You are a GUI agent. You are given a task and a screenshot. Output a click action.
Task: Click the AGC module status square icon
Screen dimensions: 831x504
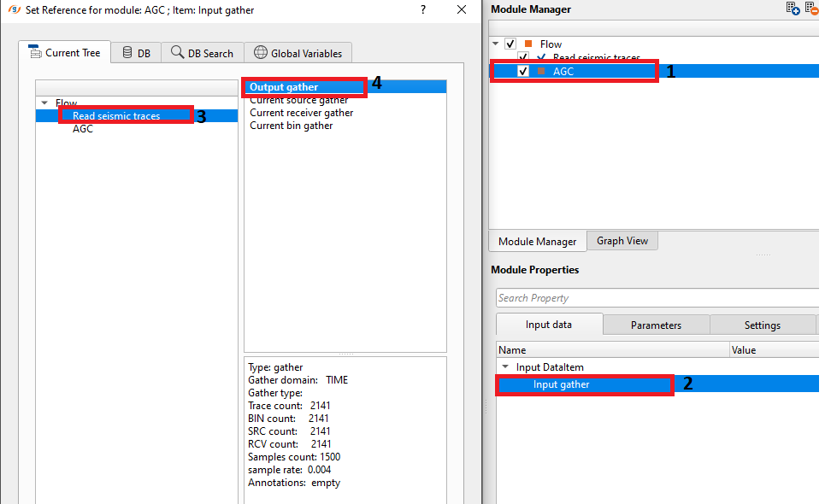click(541, 72)
